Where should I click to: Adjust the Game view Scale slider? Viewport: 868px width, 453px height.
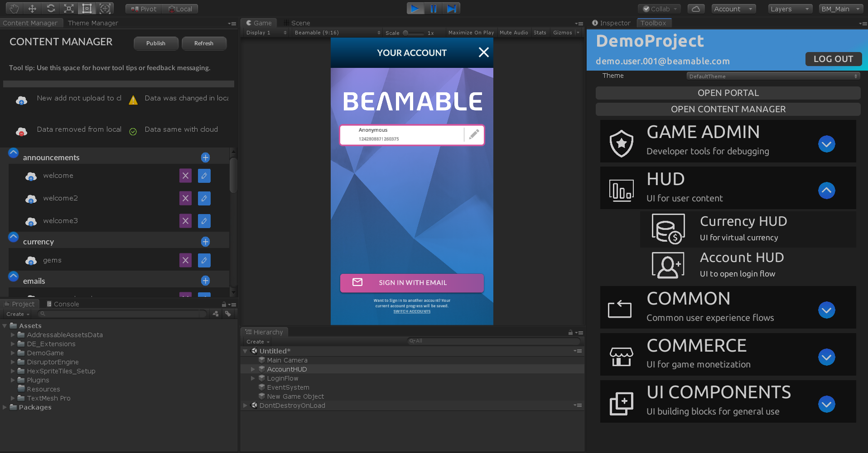[414, 33]
